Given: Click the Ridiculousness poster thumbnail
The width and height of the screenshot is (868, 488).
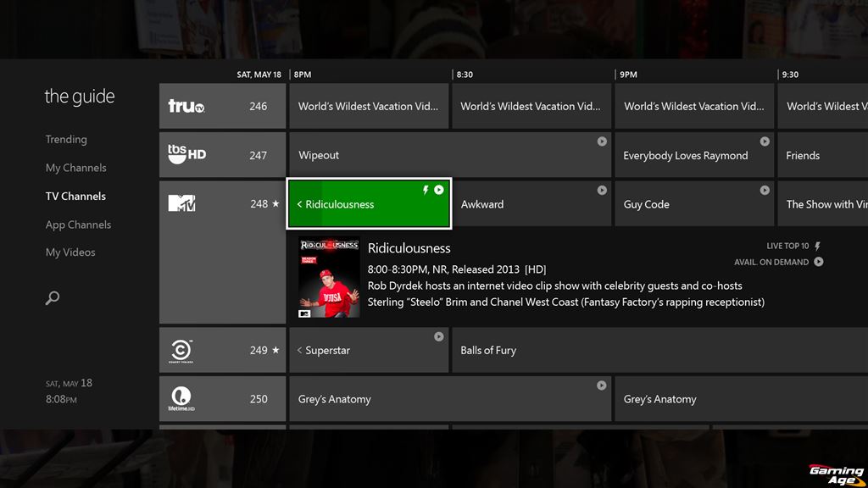Looking at the screenshot, I should click(x=329, y=277).
